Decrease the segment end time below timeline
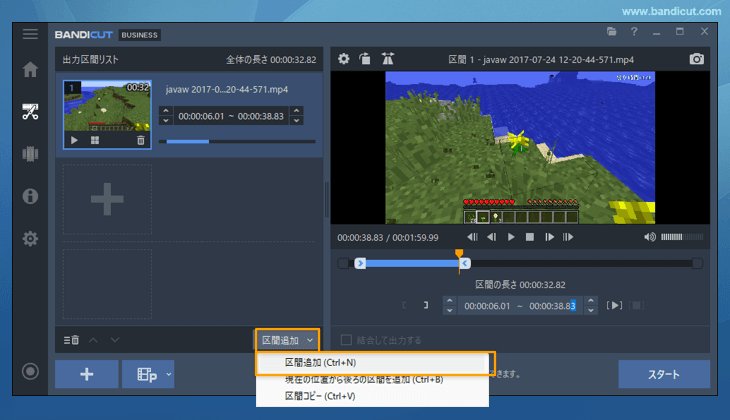Viewport: 730px width, 420px height. click(x=591, y=311)
